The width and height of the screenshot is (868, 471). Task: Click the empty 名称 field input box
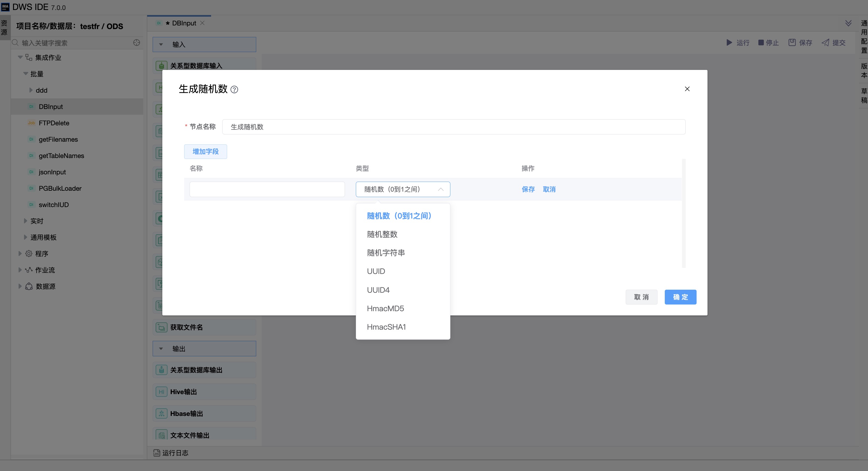point(267,189)
